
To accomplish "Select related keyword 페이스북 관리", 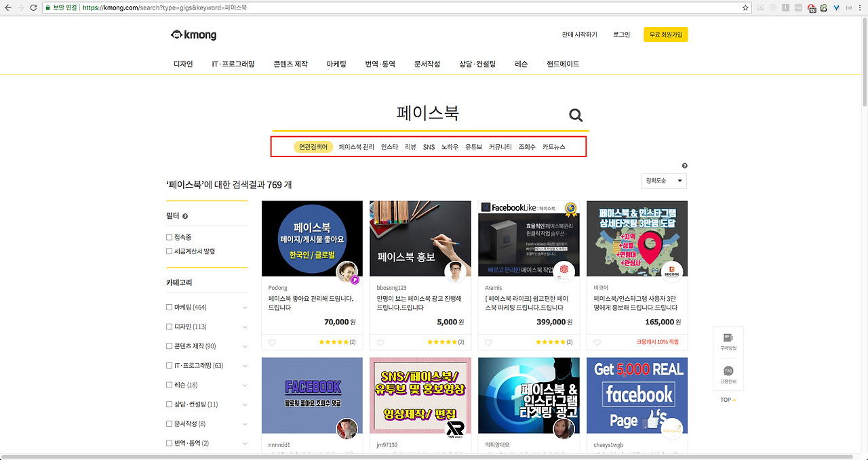I will pyautogui.click(x=357, y=147).
